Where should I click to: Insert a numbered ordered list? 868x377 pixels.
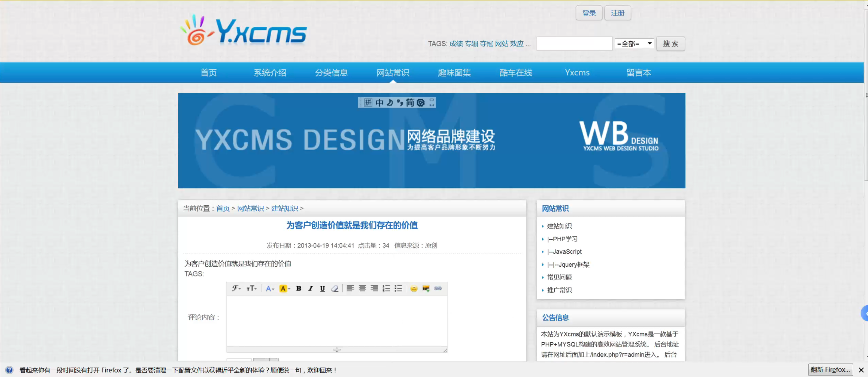pos(386,288)
